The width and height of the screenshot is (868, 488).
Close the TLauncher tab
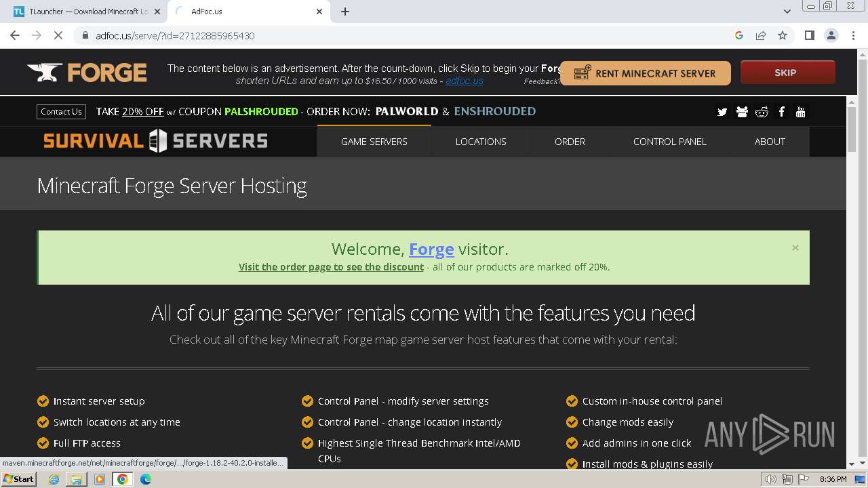(157, 12)
